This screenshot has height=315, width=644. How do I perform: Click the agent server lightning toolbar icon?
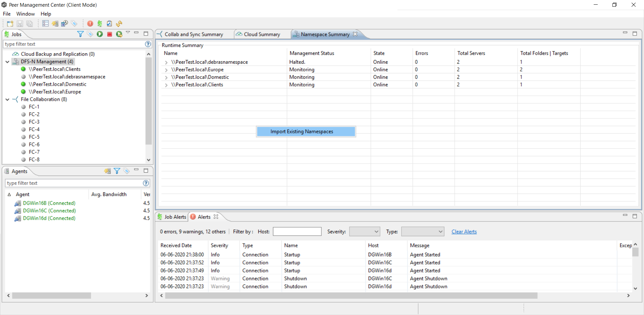[x=55, y=23]
